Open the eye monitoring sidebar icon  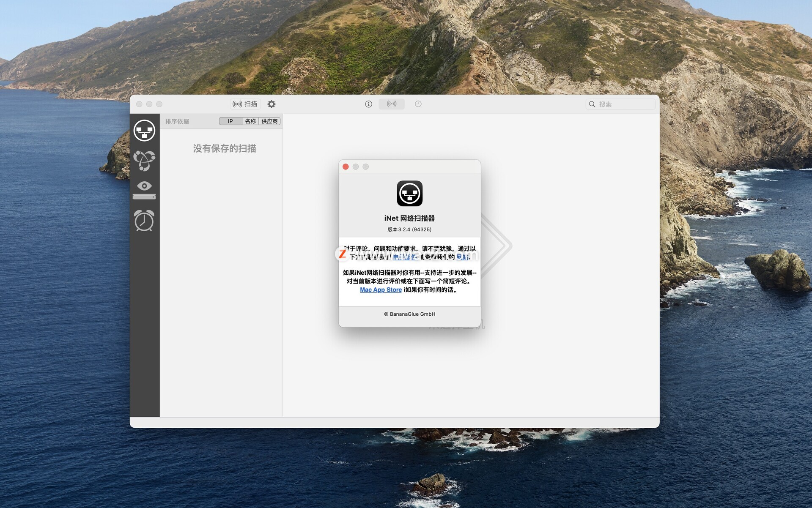click(x=144, y=190)
